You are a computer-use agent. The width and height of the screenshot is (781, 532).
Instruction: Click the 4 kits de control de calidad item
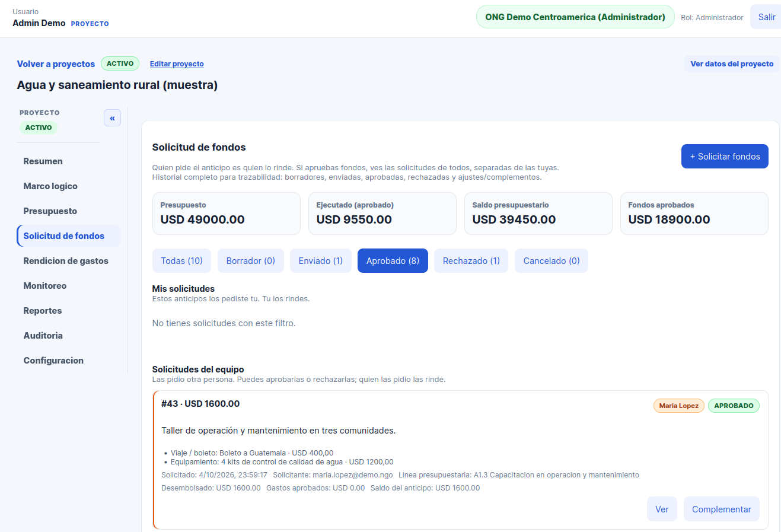click(282, 462)
